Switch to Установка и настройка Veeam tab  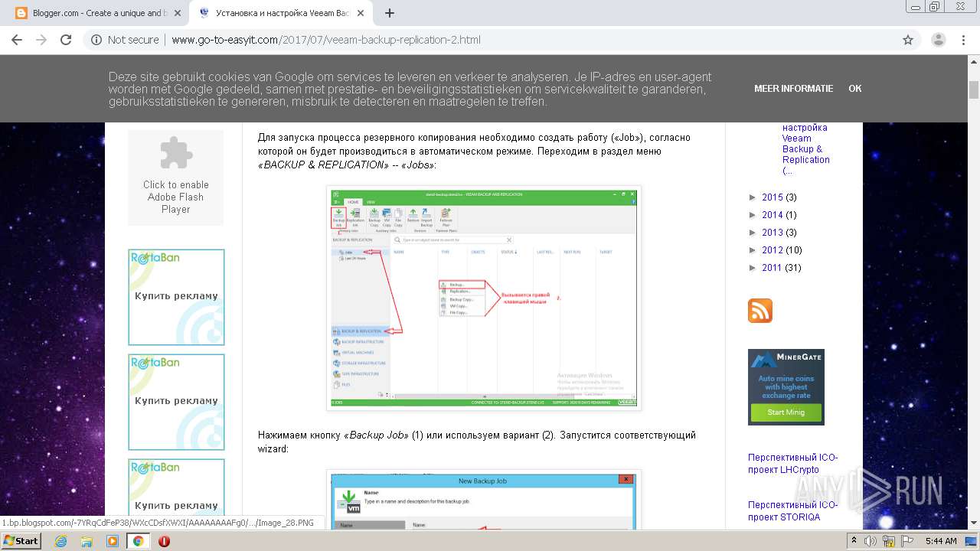tap(281, 13)
